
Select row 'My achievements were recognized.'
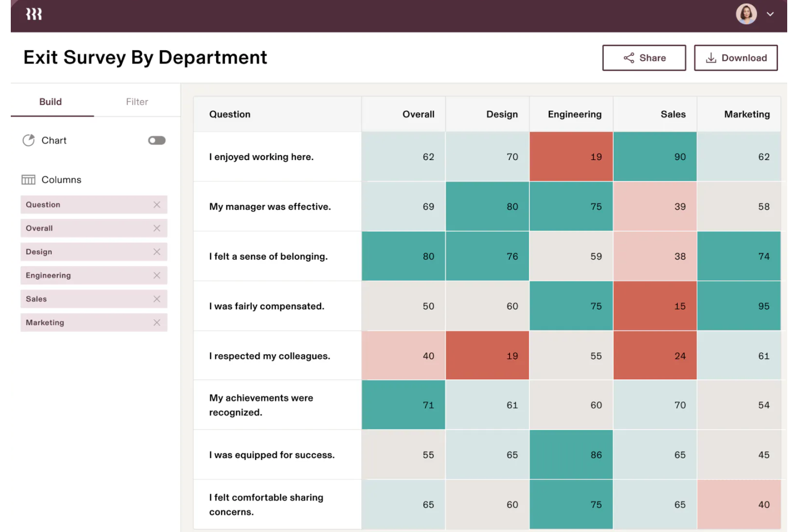(x=487, y=405)
